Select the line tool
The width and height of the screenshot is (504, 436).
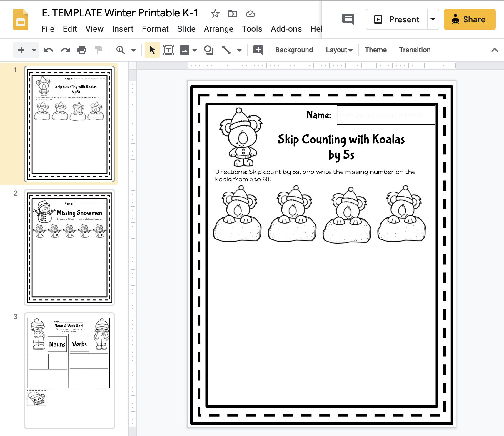point(226,50)
